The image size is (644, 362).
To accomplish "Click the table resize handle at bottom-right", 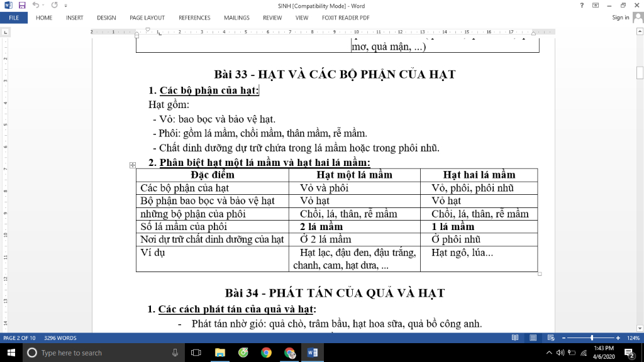I will pos(540,274).
